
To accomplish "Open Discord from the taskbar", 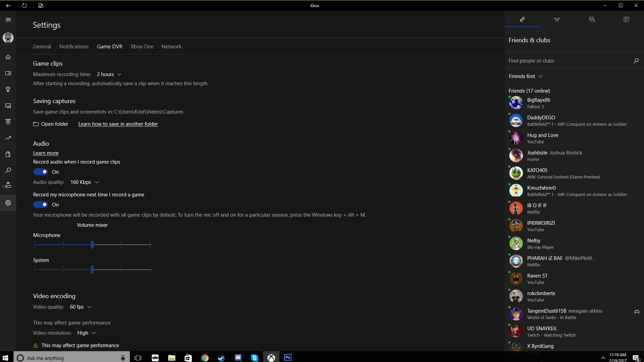I will (x=238, y=358).
